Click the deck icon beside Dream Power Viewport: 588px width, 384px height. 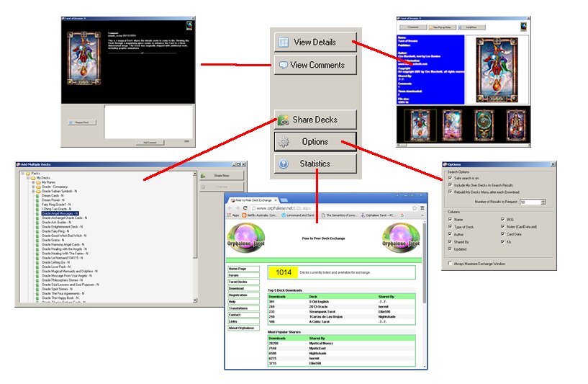(x=37, y=200)
